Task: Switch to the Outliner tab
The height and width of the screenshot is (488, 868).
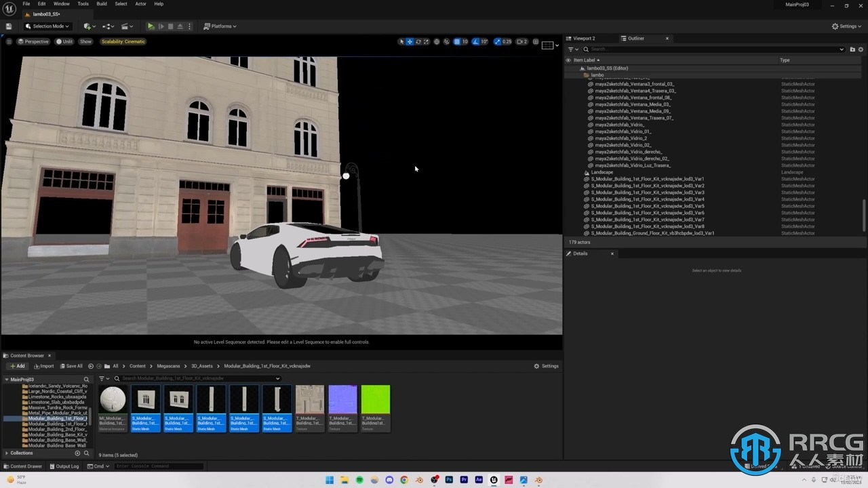Action: pyautogui.click(x=635, y=39)
